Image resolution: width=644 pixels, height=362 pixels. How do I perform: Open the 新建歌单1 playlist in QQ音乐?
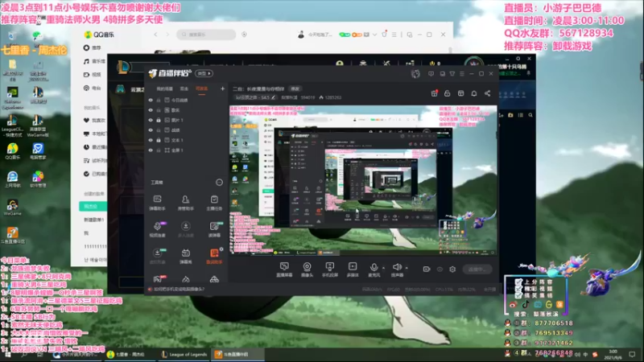tap(94, 220)
